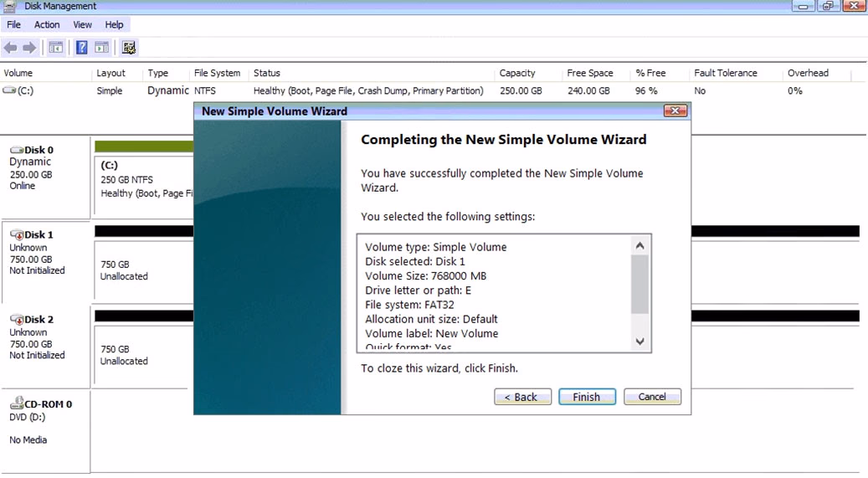Open the View menu
Screen dimensions: 868x478
(x=83, y=24)
